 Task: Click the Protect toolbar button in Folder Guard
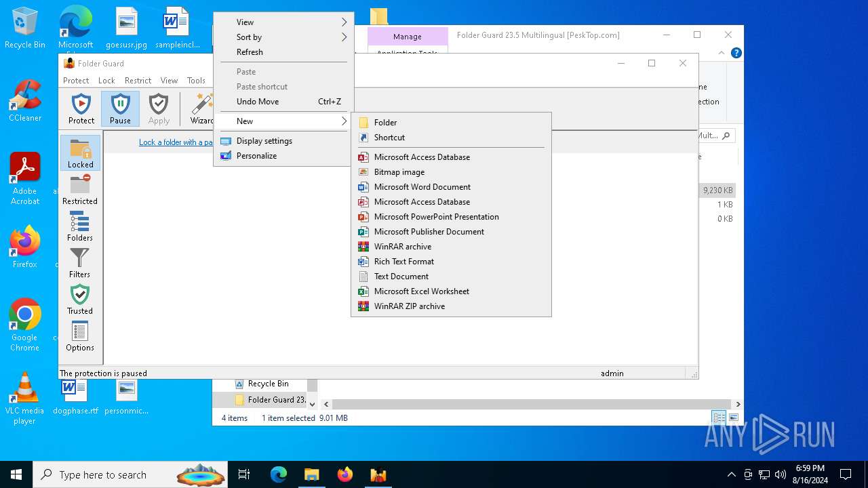81,108
